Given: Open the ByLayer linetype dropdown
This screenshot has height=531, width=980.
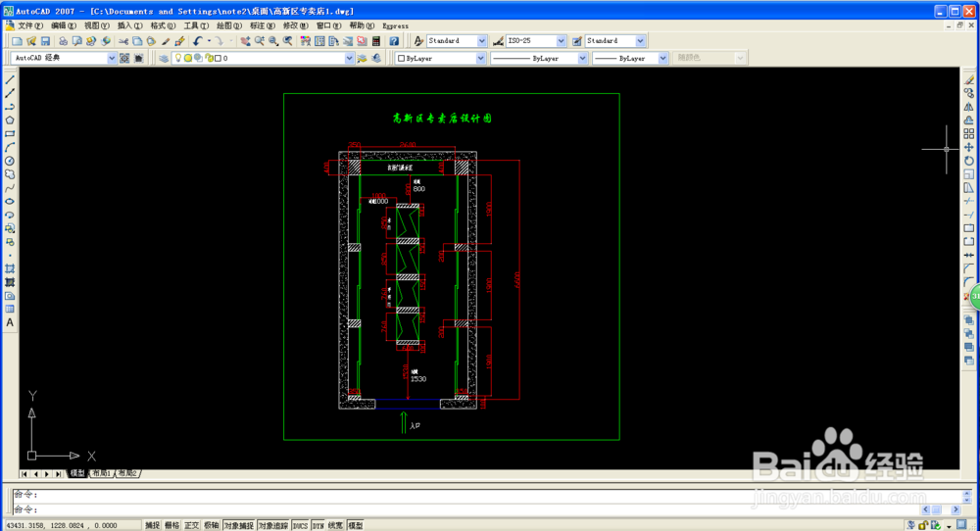Looking at the screenshot, I should [582, 58].
